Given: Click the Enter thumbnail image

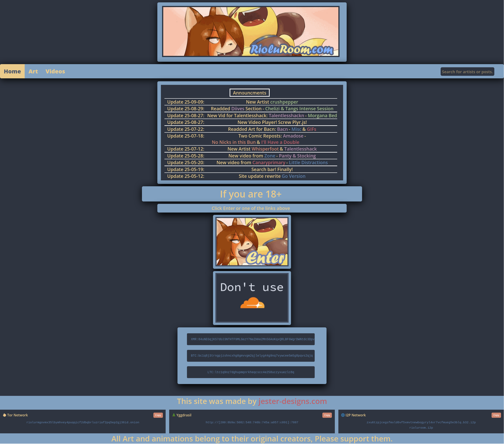Looking at the screenshot, I should click(x=252, y=242).
